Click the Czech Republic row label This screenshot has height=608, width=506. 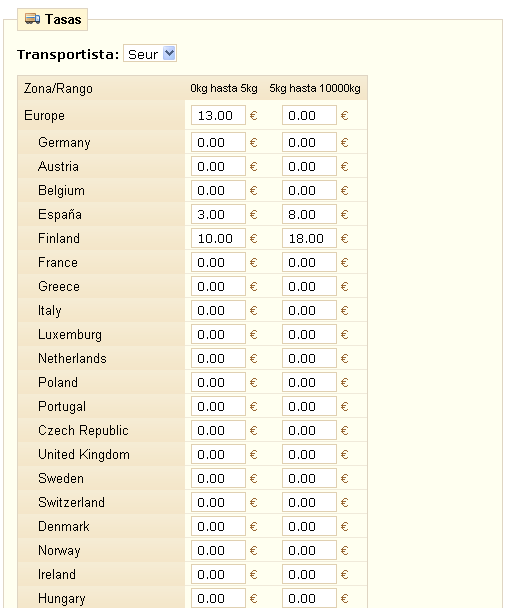pyautogui.click(x=83, y=430)
